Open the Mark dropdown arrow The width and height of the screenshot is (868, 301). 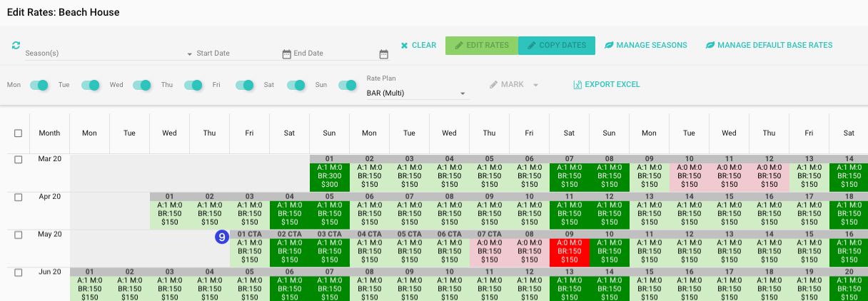tap(535, 86)
